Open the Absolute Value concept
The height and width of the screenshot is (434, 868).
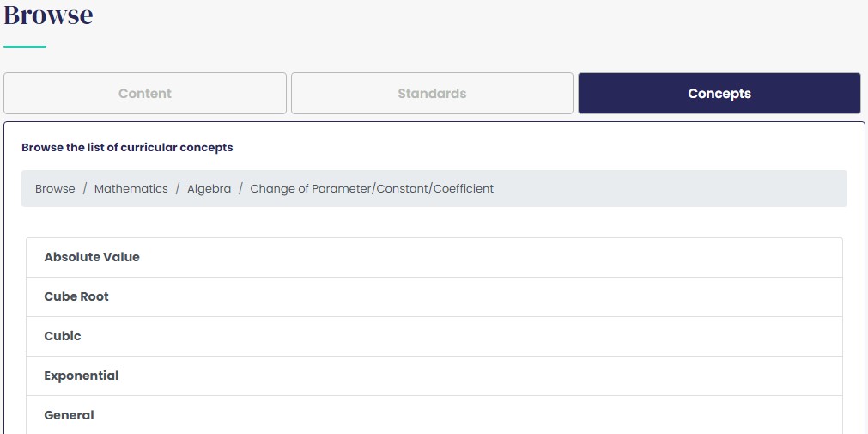pyautogui.click(x=92, y=257)
